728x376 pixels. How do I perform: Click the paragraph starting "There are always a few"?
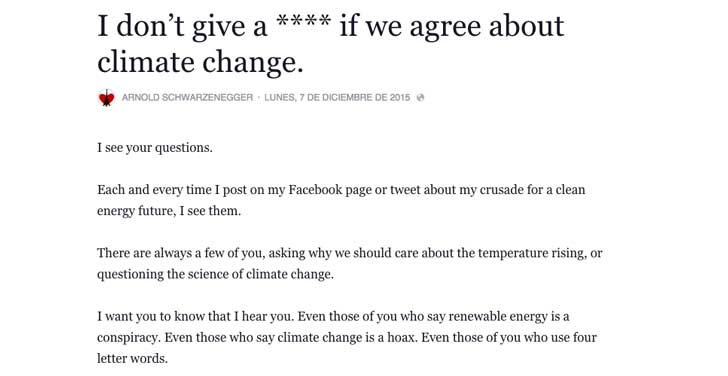coord(350,263)
